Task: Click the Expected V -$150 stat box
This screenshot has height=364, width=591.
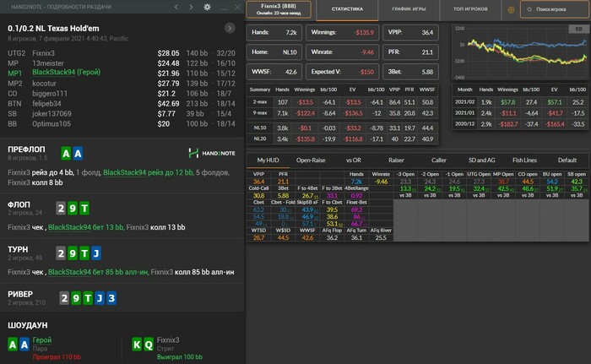Action: point(342,72)
